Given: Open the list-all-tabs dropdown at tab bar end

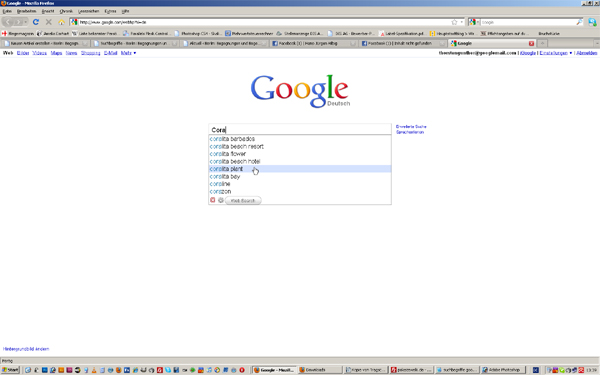Looking at the screenshot, I should [596, 43].
